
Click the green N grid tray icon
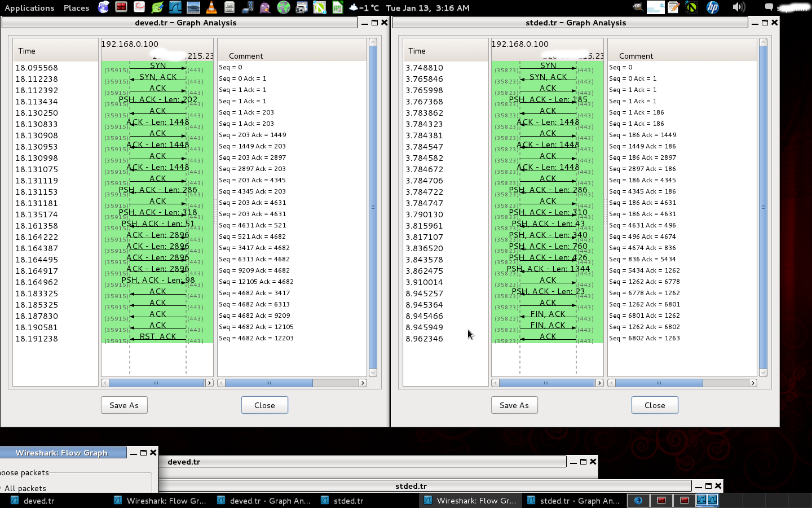(x=691, y=7)
